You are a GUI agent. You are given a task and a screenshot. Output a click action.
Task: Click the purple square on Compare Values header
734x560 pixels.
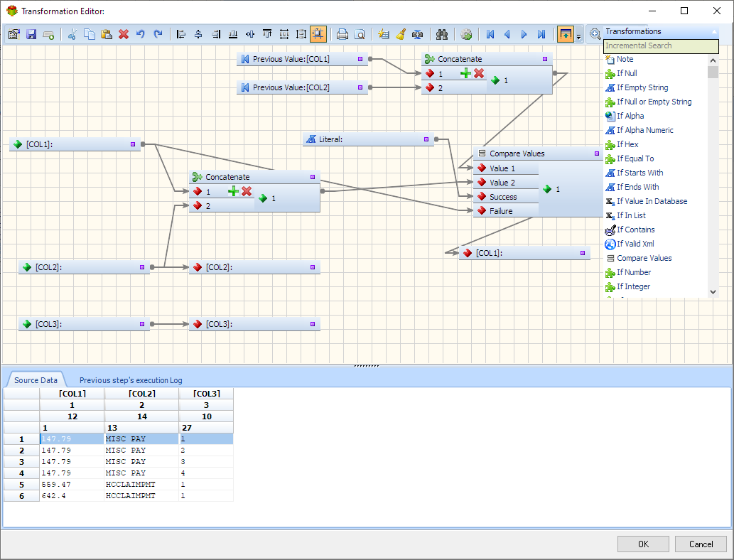coord(596,154)
